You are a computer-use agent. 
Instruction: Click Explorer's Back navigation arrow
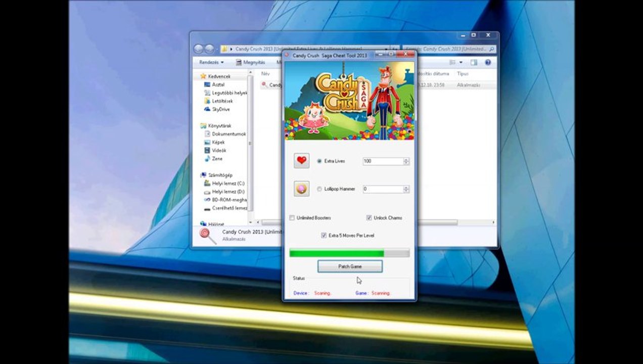click(198, 49)
